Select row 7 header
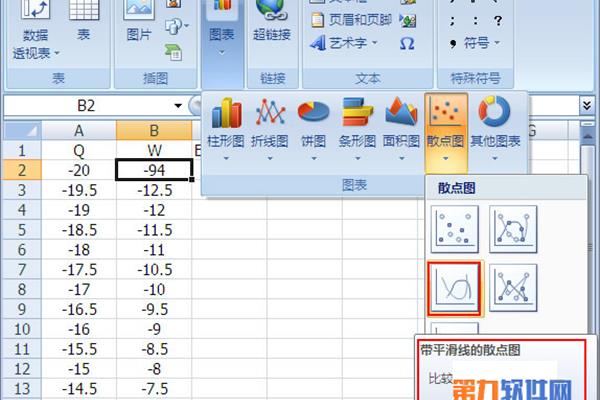The image size is (600, 400). pyautogui.click(x=22, y=270)
